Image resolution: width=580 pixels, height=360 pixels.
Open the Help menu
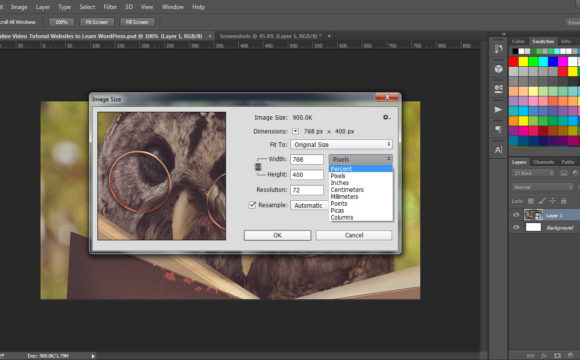tap(199, 7)
